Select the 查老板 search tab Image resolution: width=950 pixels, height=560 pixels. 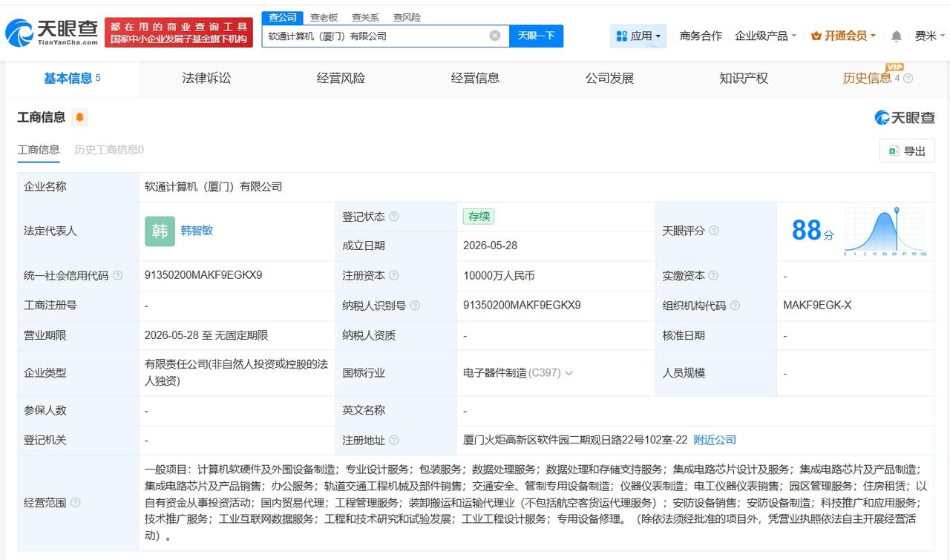point(324,17)
